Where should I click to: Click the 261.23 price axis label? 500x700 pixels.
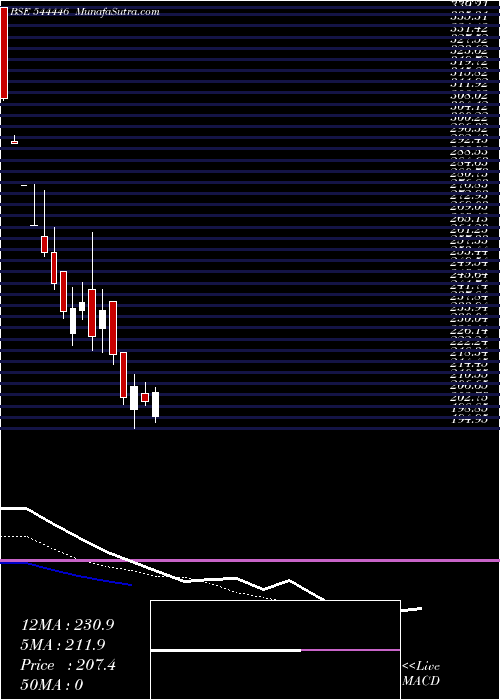469,230
